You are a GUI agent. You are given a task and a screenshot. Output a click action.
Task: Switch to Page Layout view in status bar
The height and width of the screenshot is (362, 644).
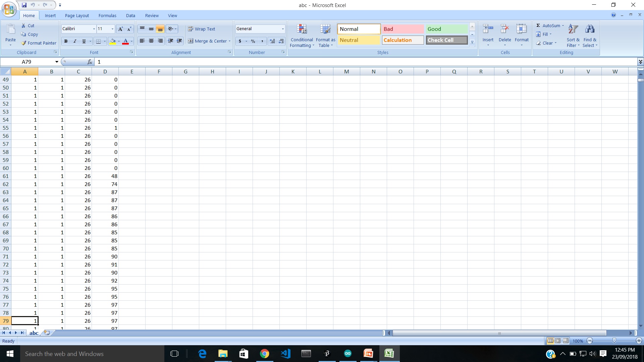[558, 341]
